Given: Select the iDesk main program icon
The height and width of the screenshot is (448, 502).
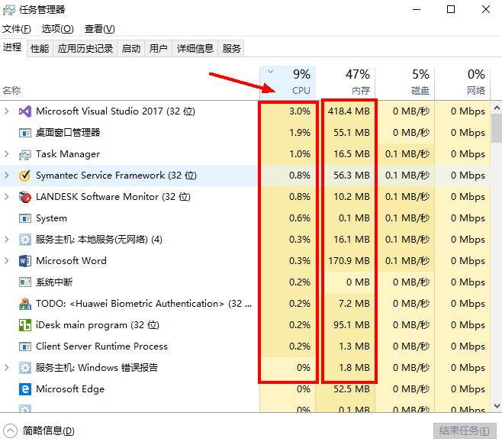Looking at the screenshot, I should pyautogui.click(x=24, y=325).
